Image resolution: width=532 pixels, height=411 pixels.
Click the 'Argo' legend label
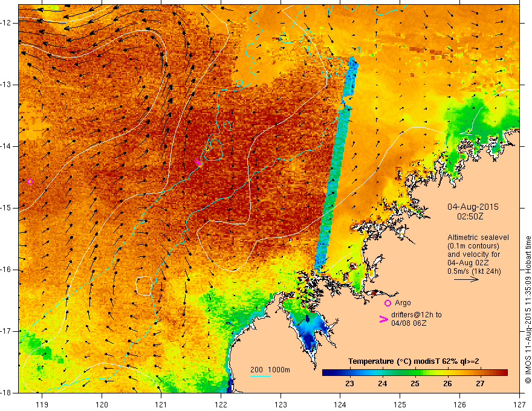(x=403, y=303)
